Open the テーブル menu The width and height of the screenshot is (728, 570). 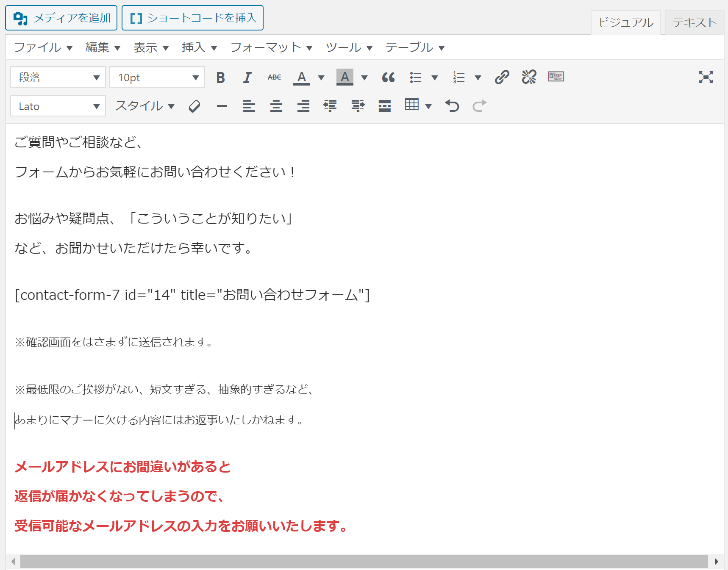pos(415,47)
